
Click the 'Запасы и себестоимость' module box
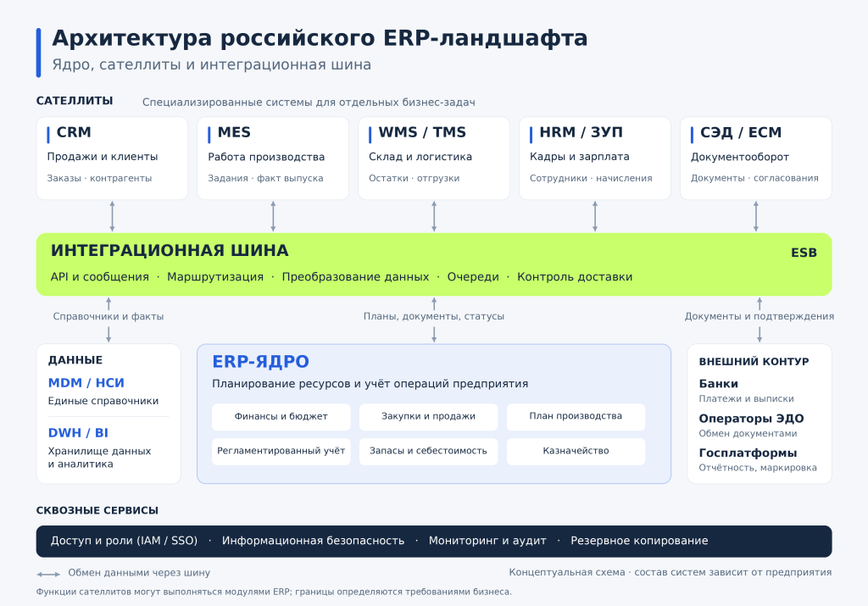(428, 451)
